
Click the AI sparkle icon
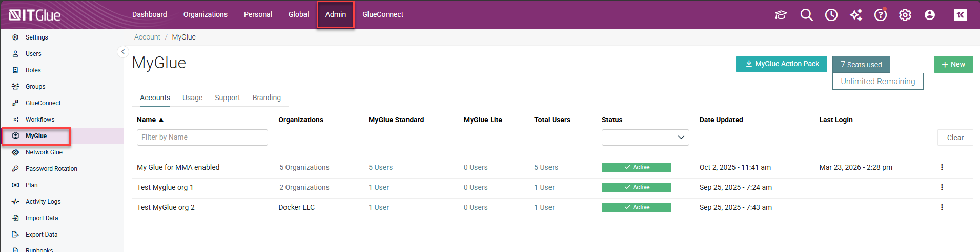pos(855,15)
